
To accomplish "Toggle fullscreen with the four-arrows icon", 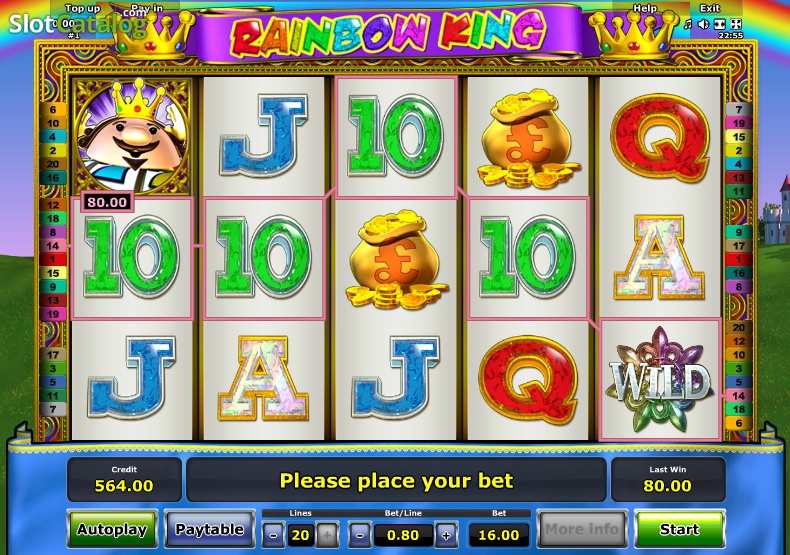I will click(736, 24).
